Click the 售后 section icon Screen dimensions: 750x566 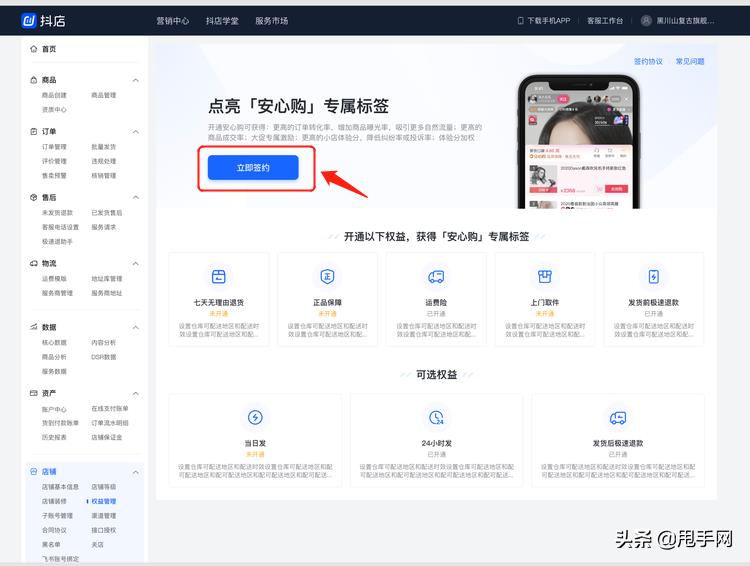click(33, 197)
